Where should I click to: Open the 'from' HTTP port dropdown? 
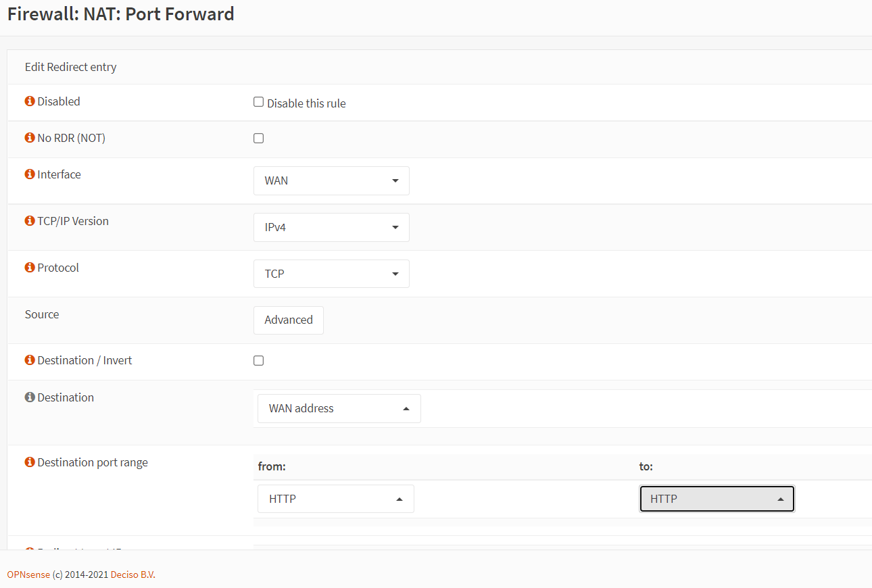(336, 499)
